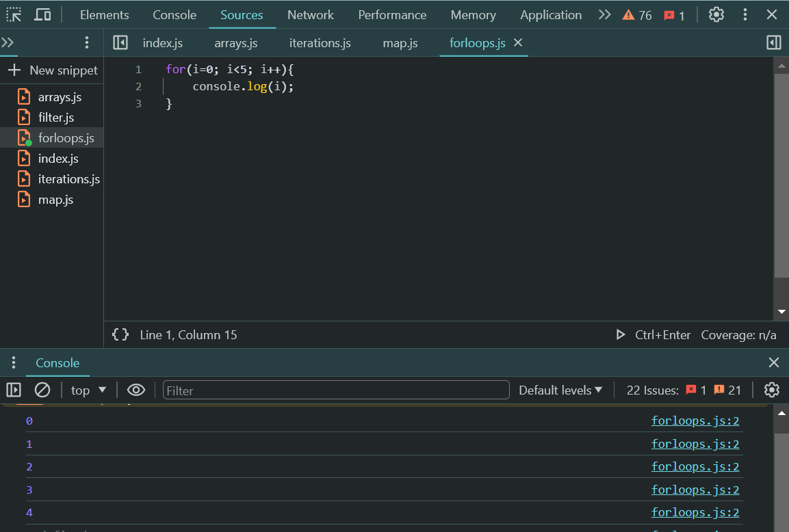789x532 pixels.
Task: Open the DevTools customization three-dot menu
Action: click(745, 14)
